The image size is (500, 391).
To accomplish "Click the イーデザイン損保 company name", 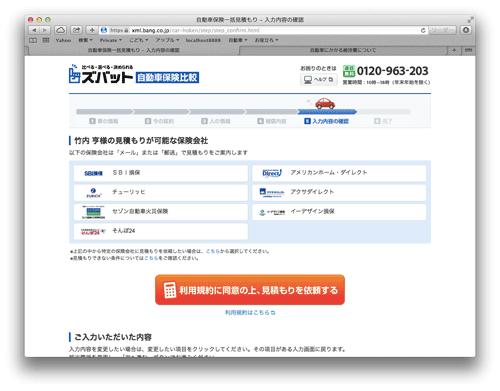I will tap(312, 211).
